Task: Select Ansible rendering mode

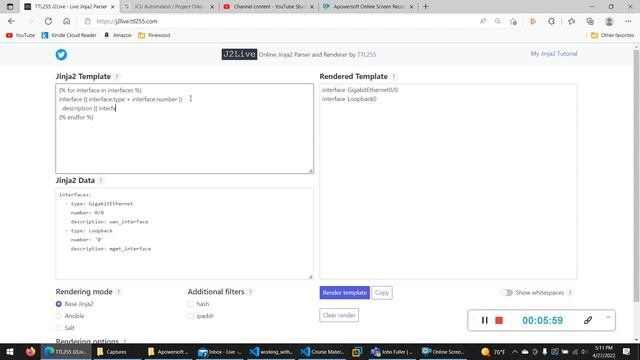Action: (x=59, y=316)
